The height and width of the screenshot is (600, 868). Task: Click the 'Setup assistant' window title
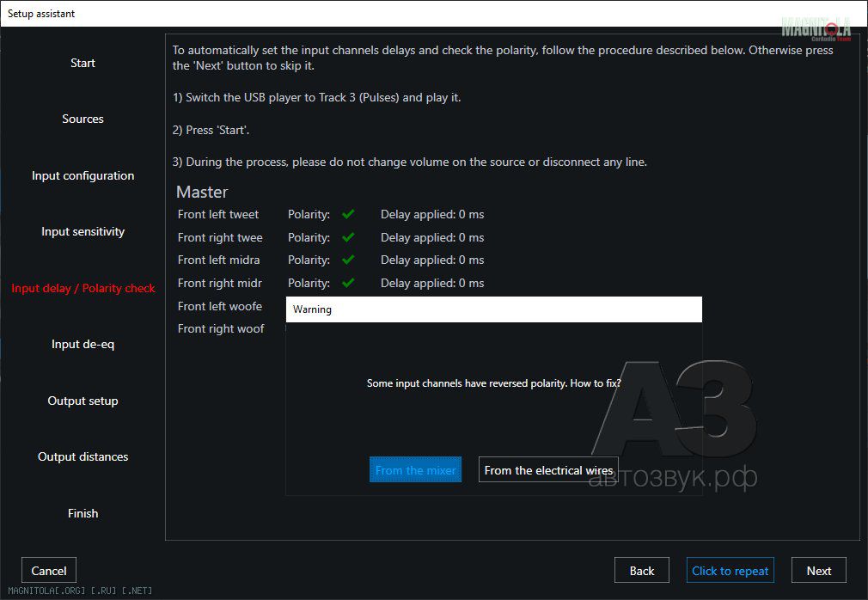tap(41, 13)
